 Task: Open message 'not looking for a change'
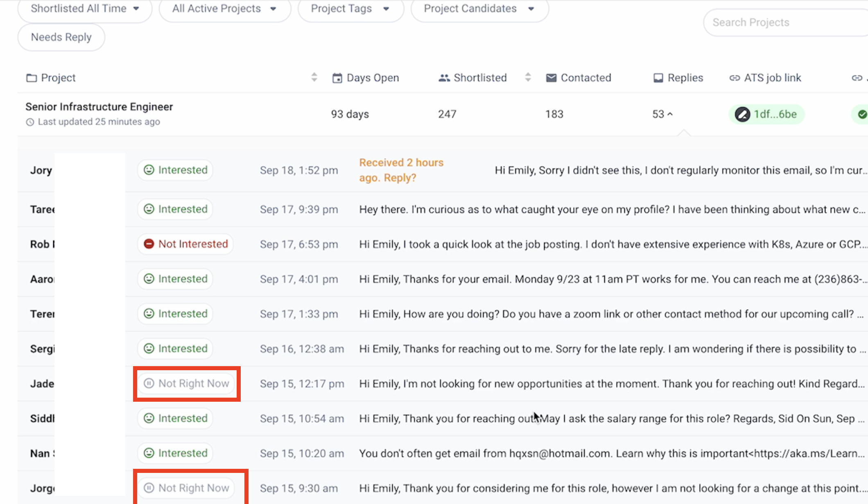(x=613, y=488)
